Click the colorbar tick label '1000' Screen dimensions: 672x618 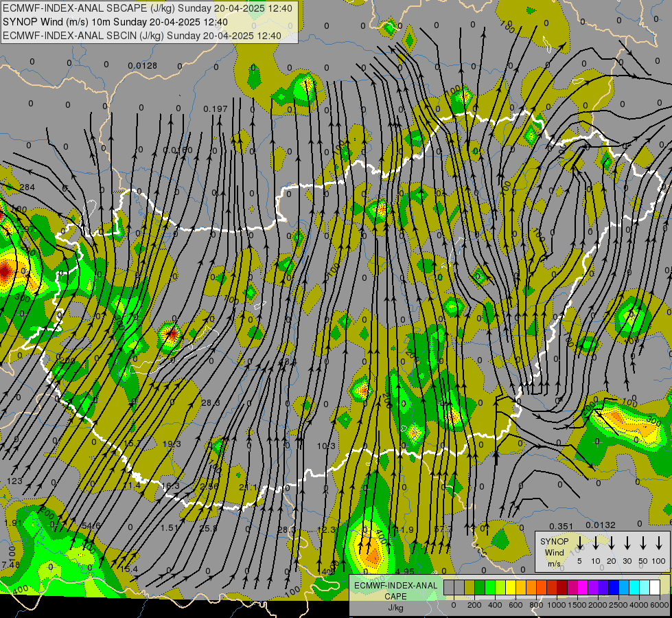[556, 605]
